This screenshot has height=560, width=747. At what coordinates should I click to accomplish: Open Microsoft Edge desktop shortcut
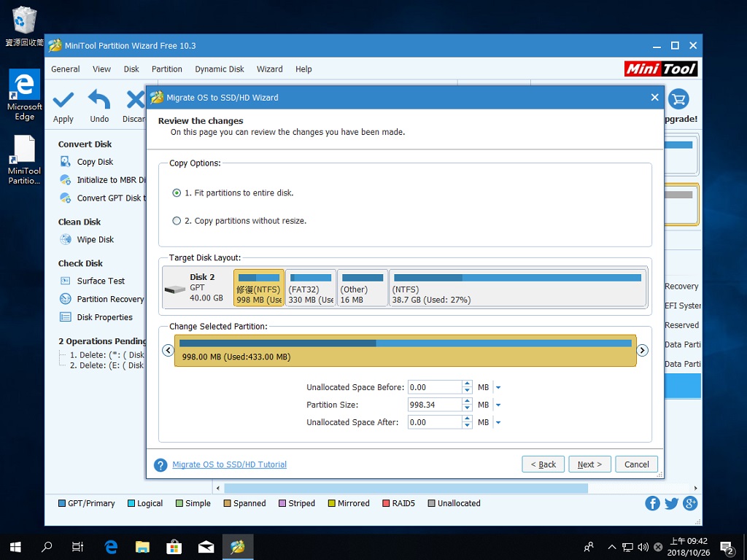pos(24,96)
